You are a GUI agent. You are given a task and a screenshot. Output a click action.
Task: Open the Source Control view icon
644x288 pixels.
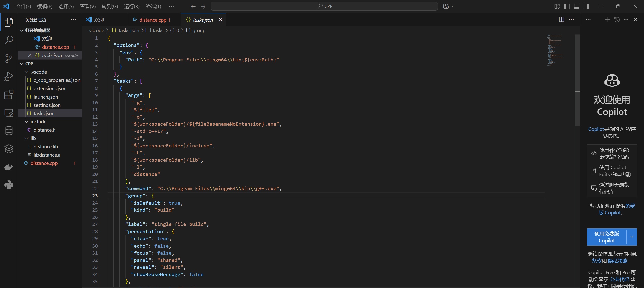(x=9, y=58)
